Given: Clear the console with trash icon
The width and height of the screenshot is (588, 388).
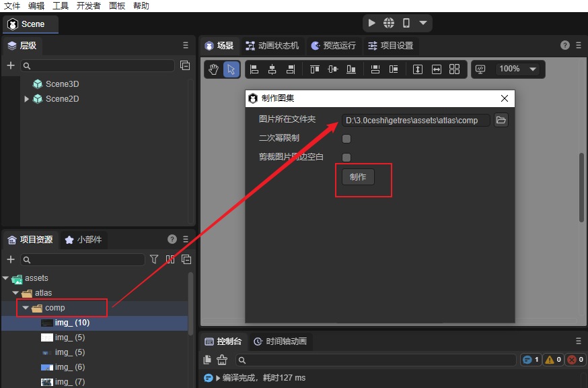Looking at the screenshot, I should [222, 360].
